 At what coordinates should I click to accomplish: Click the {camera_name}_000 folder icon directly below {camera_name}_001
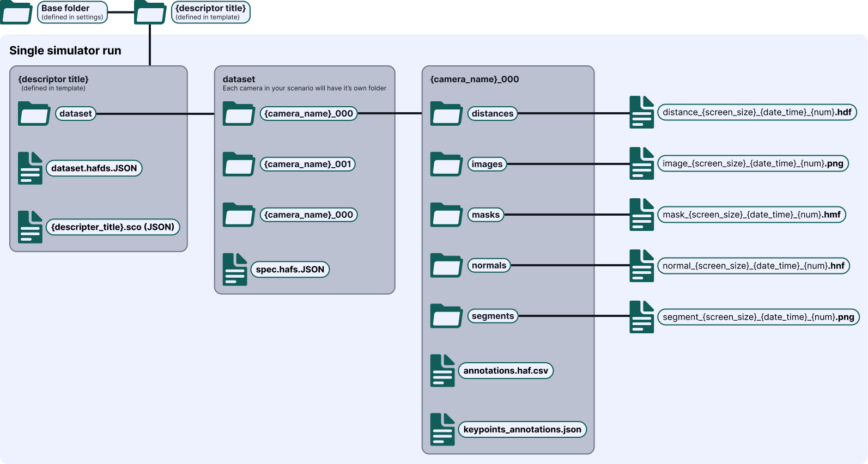239,215
